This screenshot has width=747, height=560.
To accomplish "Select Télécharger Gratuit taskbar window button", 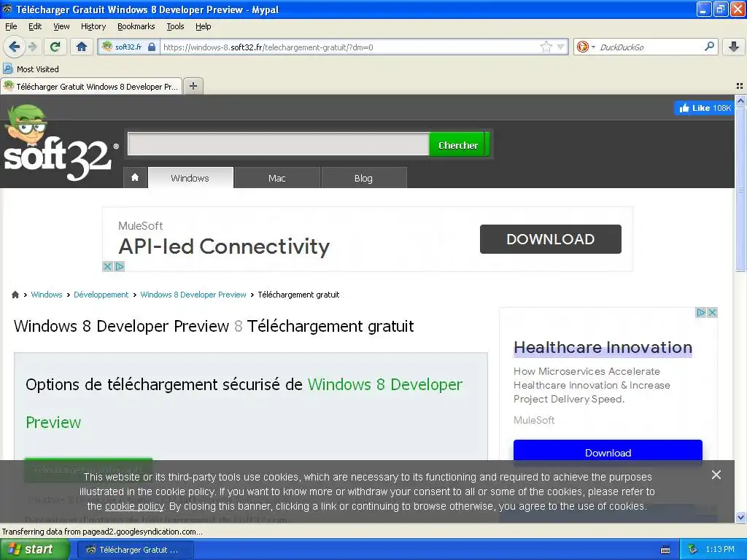I will point(136,550).
